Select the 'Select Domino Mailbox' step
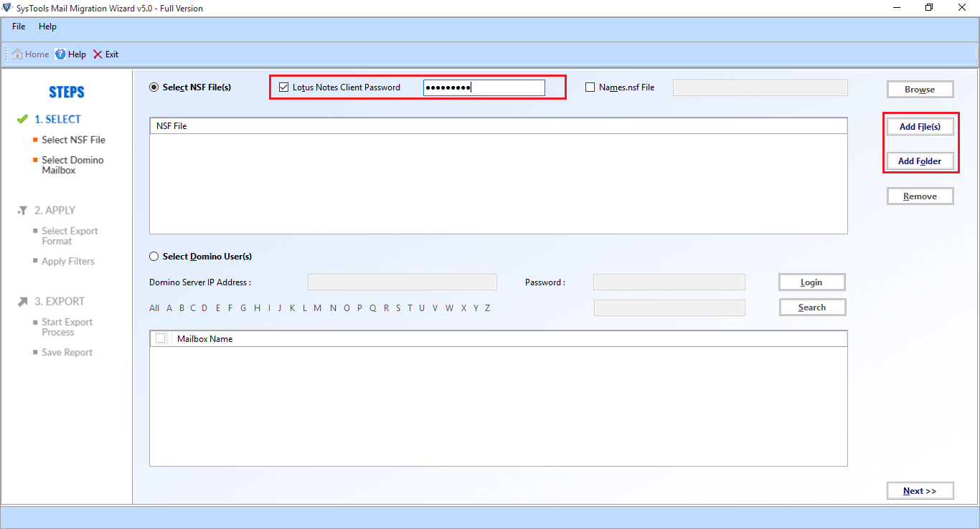Image resolution: width=980 pixels, height=529 pixels. click(72, 165)
